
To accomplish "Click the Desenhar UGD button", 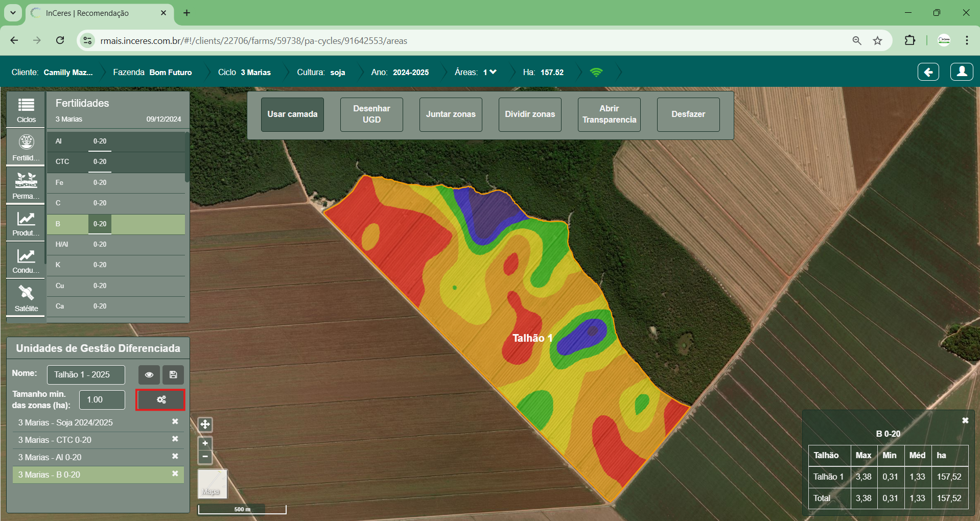I will 371,114.
